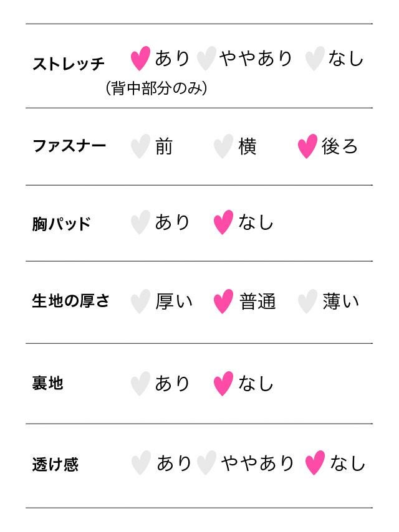Click the gray heart for ストレッチ なし
399x532 pixels.
[x=314, y=59]
